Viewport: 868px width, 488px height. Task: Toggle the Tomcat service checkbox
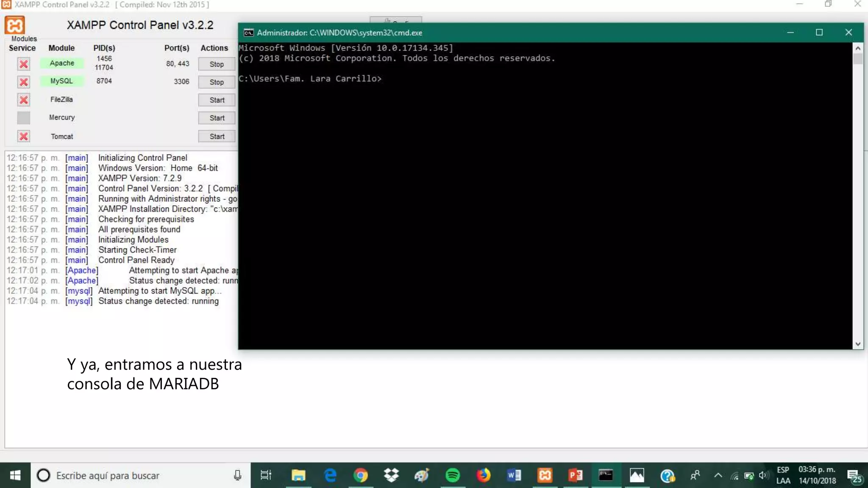click(x=24, y=136)
